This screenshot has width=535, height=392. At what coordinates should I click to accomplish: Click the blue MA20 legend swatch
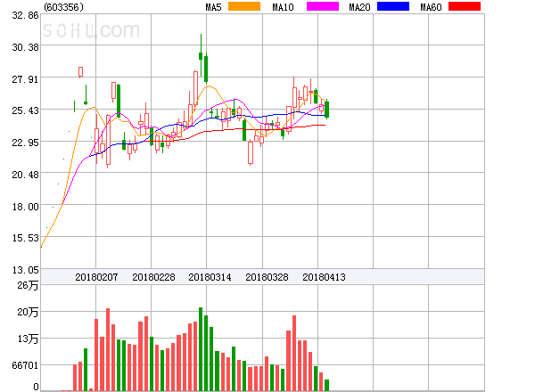click(393, 6)
